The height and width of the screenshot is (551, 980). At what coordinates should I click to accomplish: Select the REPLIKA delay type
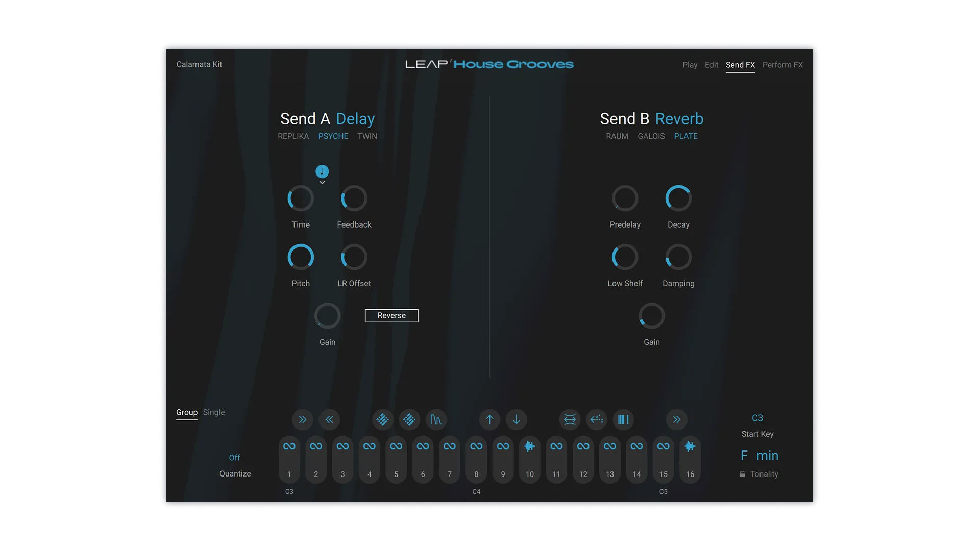point(293,136)
